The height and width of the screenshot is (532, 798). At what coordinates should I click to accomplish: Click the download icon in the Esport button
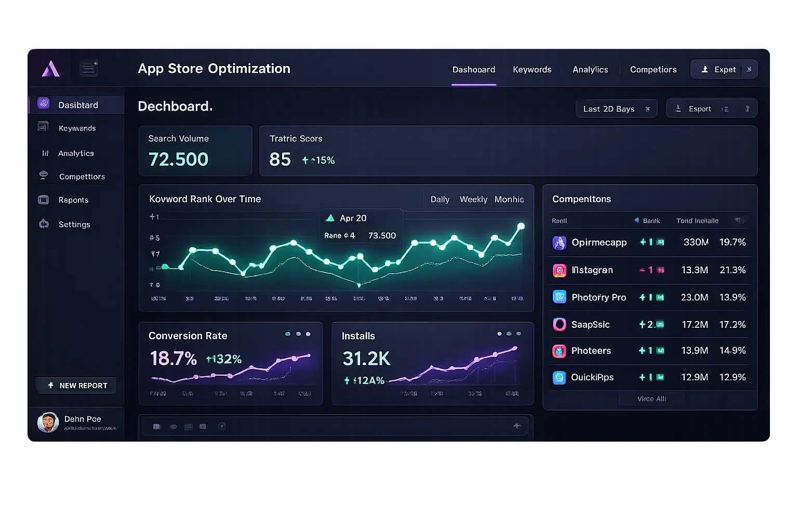pyautogui.click(x=678, y=108)
